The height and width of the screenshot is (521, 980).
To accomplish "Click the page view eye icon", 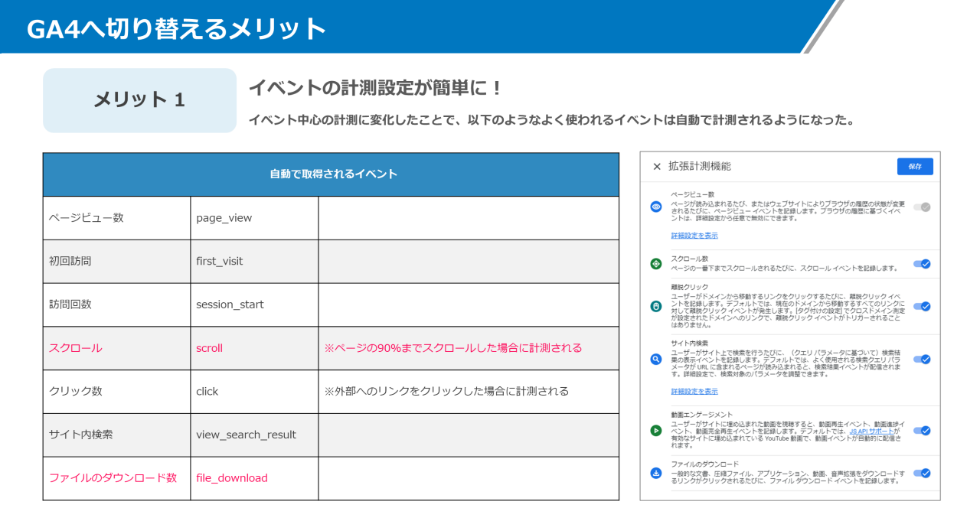I will (655, 207).
